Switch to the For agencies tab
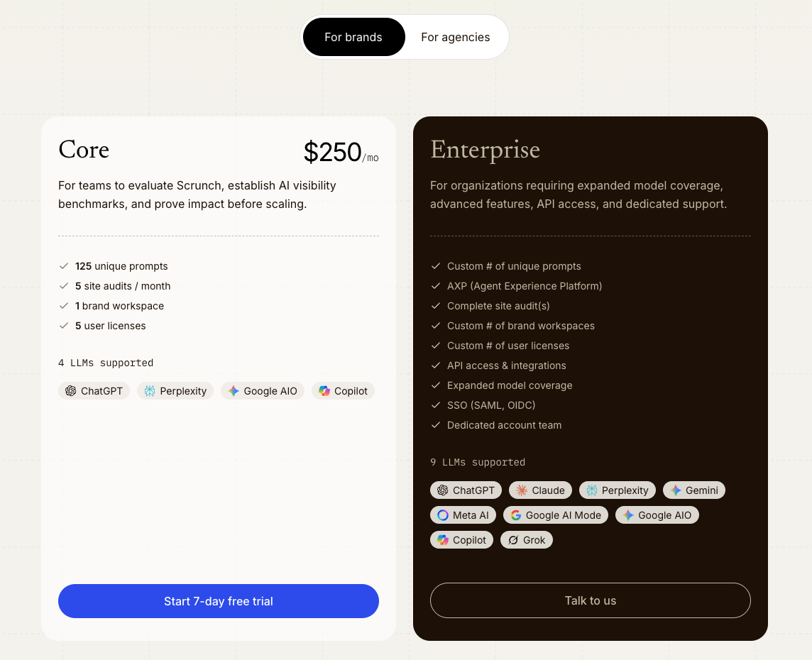Image resolution: width=812 pixels, height=660 pixels. pyautogui.click(x=455, y=38)
